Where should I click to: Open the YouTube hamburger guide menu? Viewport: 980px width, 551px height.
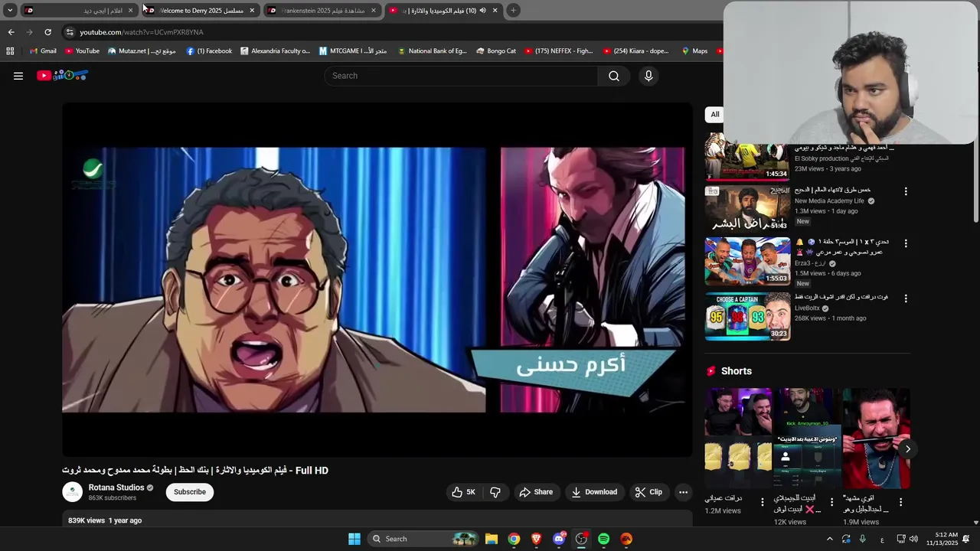click(x=18, y=76)
